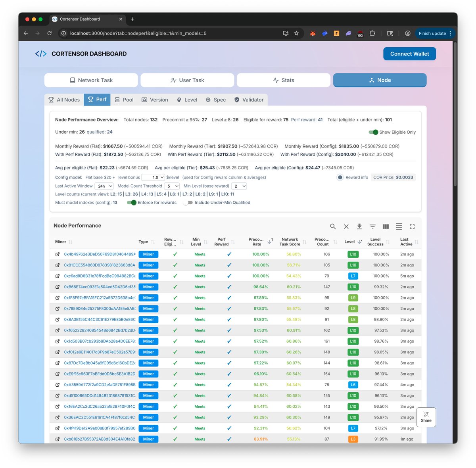476x468 pixels.
Task: Toggle Enforce for rewards switch
Action: pyautogui.click(x=132, y=203)
